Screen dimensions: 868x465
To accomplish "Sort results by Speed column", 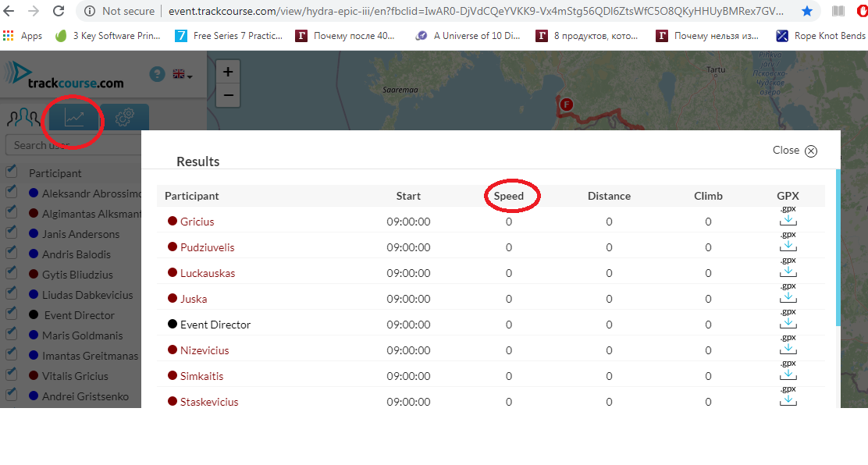I will tap(509, 196).
